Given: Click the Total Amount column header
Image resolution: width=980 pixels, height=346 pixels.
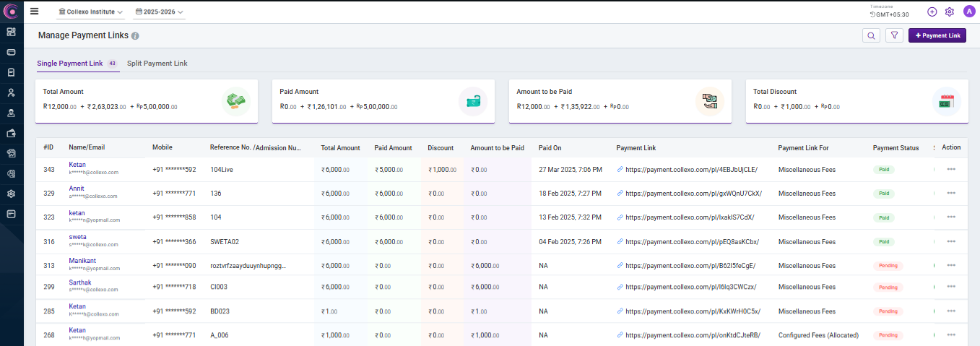Looking at the screenshot, I should pos(340,148).
